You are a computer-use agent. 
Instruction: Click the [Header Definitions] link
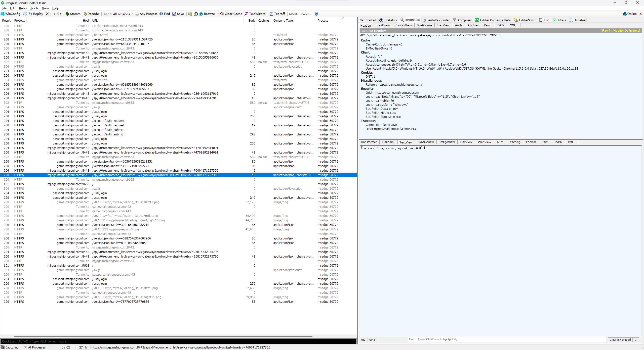click(x=626, y=31)
